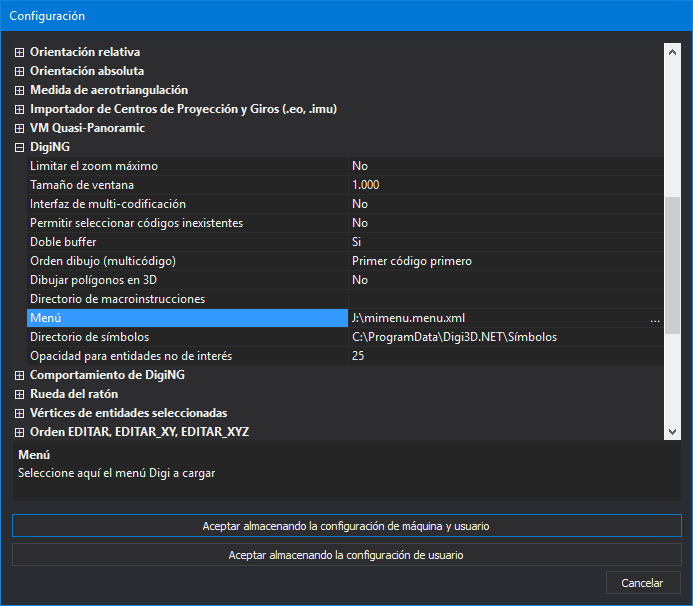Open the browse ellipsis for Menú file
Screen dimensions: 693x606
click(655, 318)
